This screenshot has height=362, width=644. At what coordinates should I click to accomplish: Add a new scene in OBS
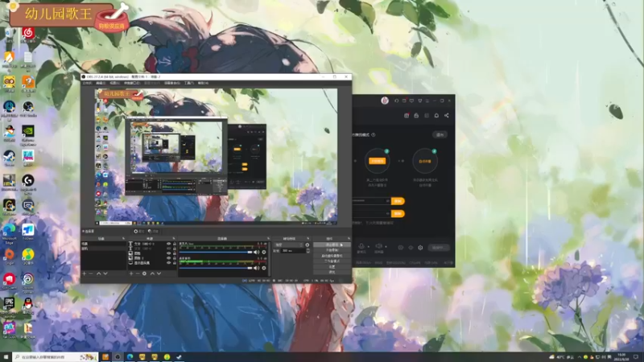click(x=84, y=274)
